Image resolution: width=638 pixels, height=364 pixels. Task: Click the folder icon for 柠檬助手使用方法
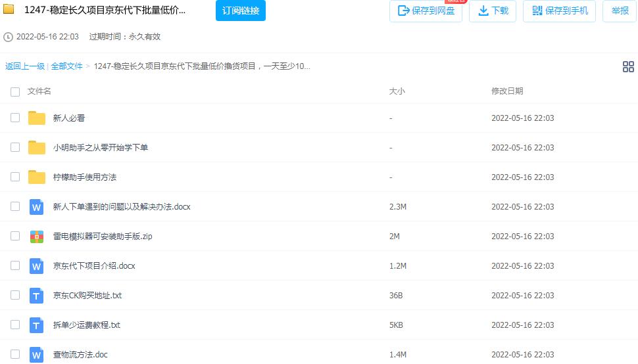tap(37, 177)
